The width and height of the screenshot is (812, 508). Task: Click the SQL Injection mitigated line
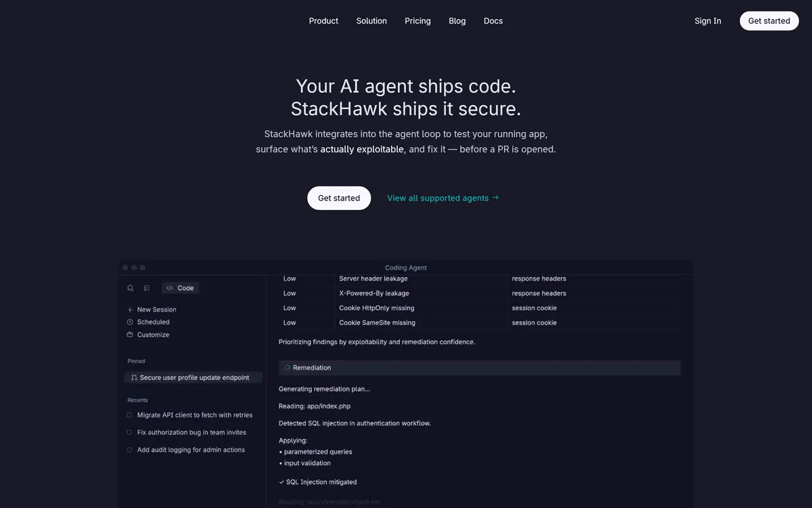318,482
